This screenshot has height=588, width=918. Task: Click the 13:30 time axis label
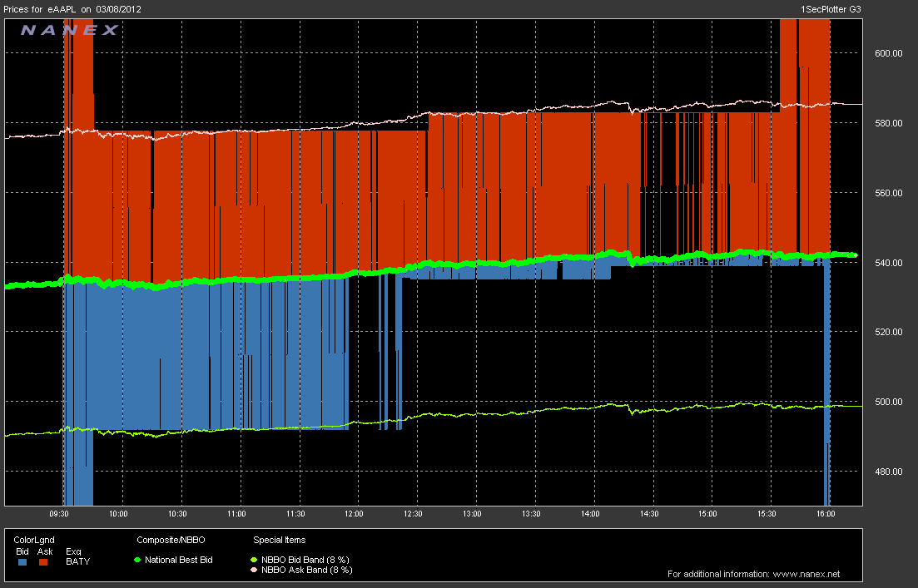531,514
